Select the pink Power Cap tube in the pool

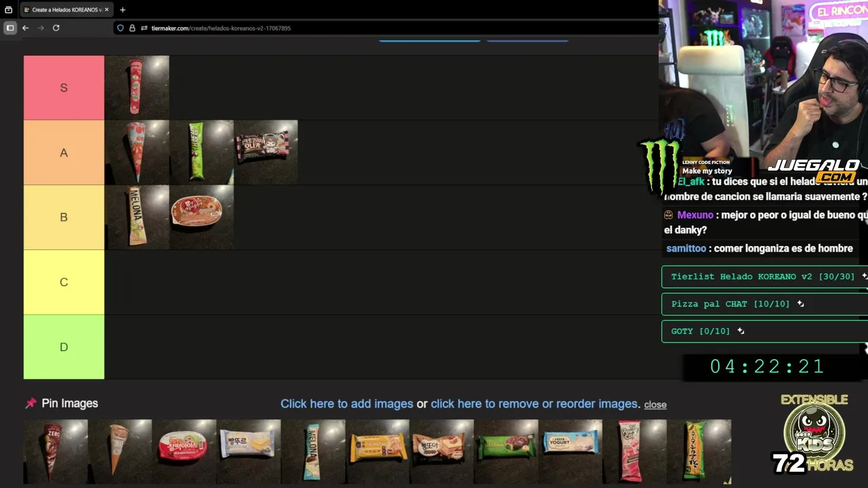(635, 451)
